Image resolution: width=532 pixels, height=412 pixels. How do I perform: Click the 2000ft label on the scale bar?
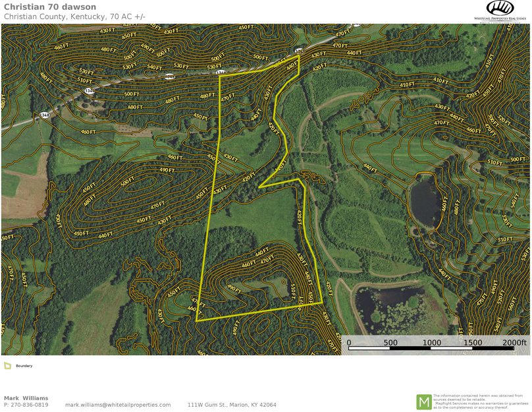pos(515,343)
